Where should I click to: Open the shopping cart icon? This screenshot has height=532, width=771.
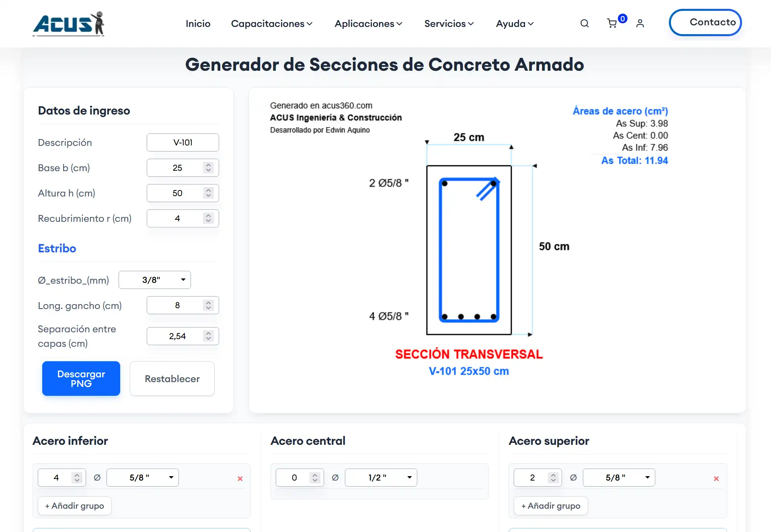point(612,24)
